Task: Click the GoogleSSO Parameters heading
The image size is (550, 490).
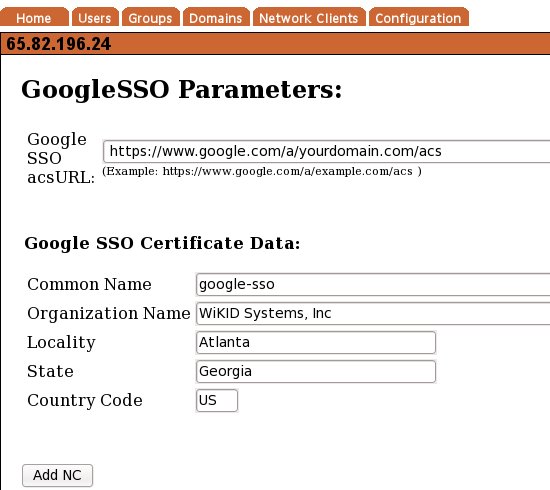Action: point(181,90)
